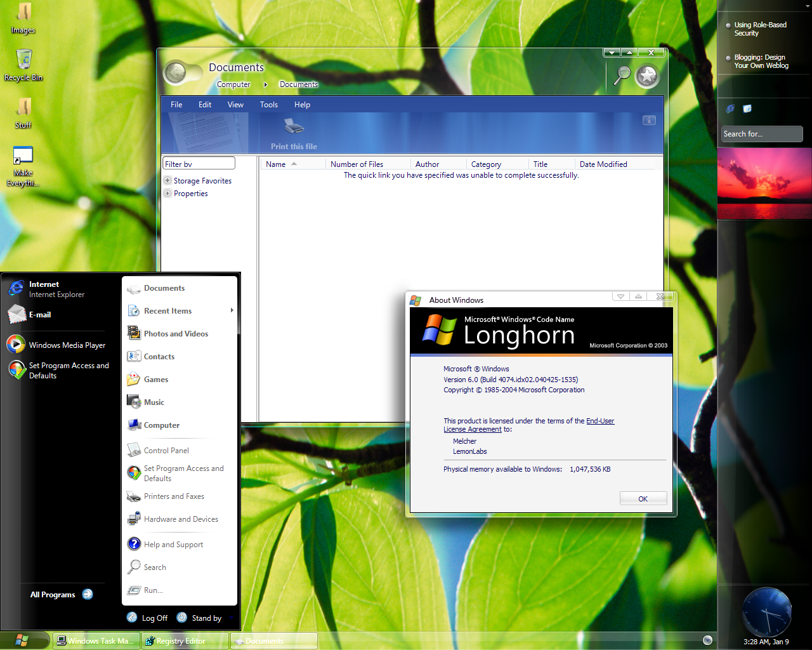The width and height of the screenshot is (812, 650).
Task: Open the Tools menu
Action: [268, 105]
